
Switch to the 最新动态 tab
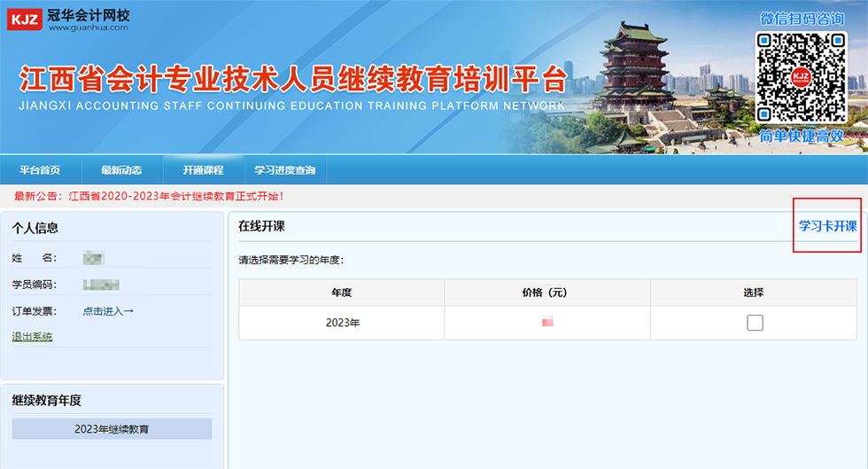[121, 170]
